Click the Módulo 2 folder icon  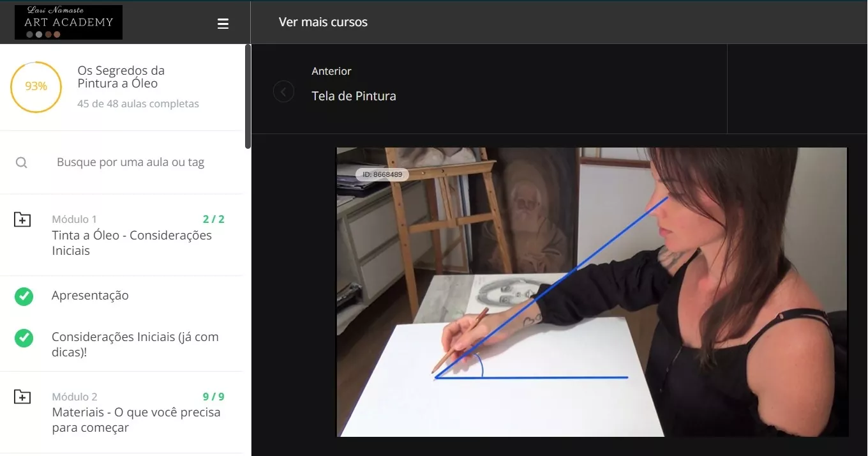click(22, 397)
